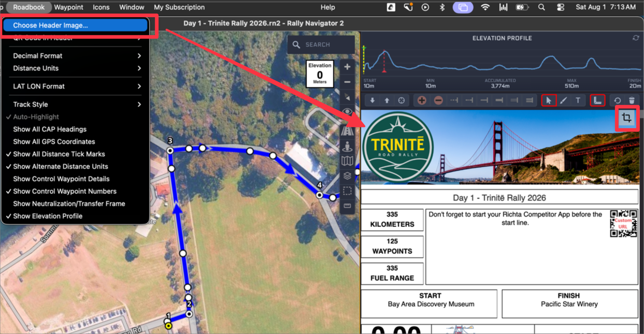Click the FINISH Pacific Star Winery box
This screenshot has height=334, width=644.
pyautogui.click(x=569, y=303)
